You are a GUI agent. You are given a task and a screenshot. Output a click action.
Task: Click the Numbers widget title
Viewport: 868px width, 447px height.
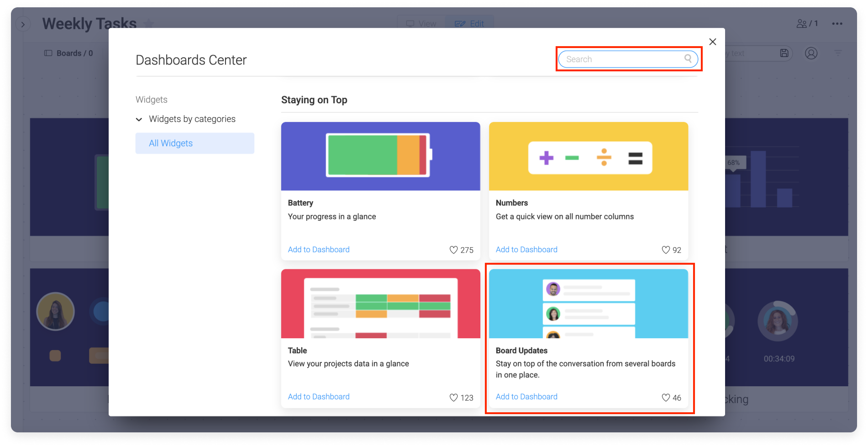click(512, 203)
